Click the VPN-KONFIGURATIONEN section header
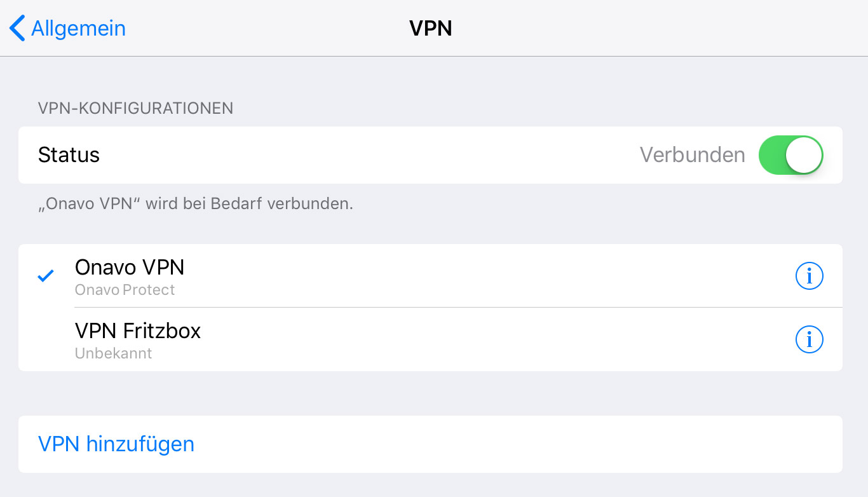The width and height of the screenshot is (868, 497). point(135,109)
